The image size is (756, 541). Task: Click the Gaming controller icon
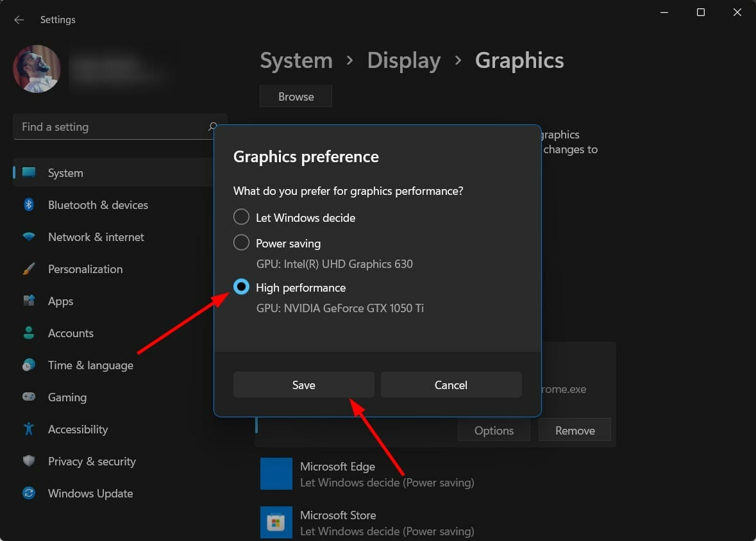click(x=29, y=397)
